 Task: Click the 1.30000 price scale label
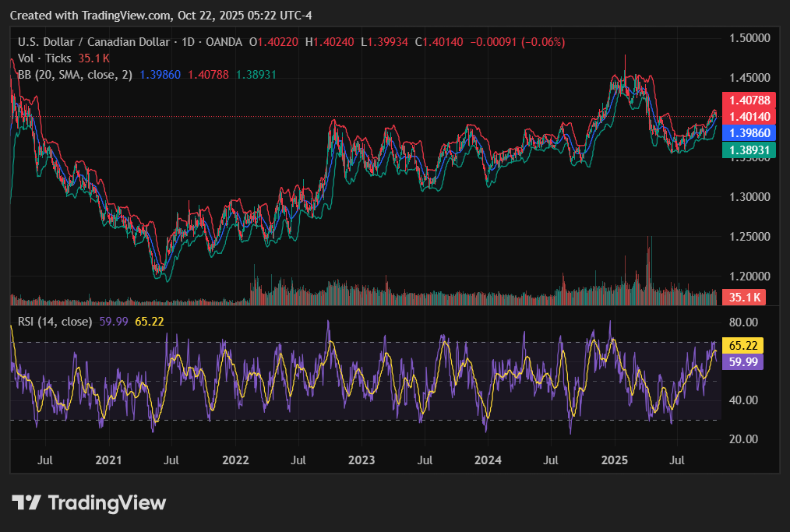pyautogui.click(x=748, y=197)
